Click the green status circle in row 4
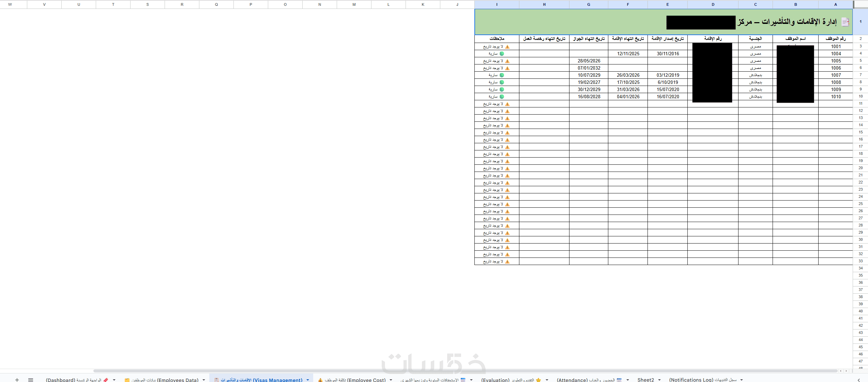Screen dimensions: 868x382 502,54
